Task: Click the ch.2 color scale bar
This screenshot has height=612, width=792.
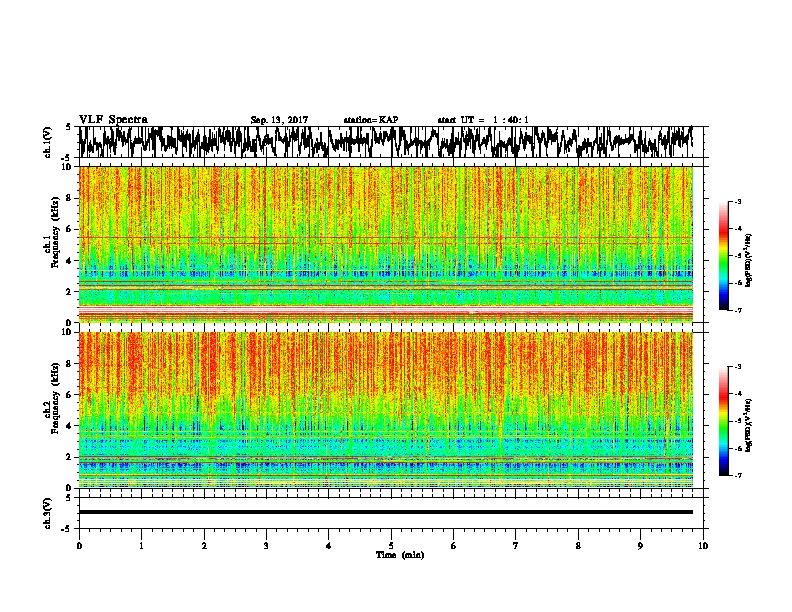Action: pos(724,421)
